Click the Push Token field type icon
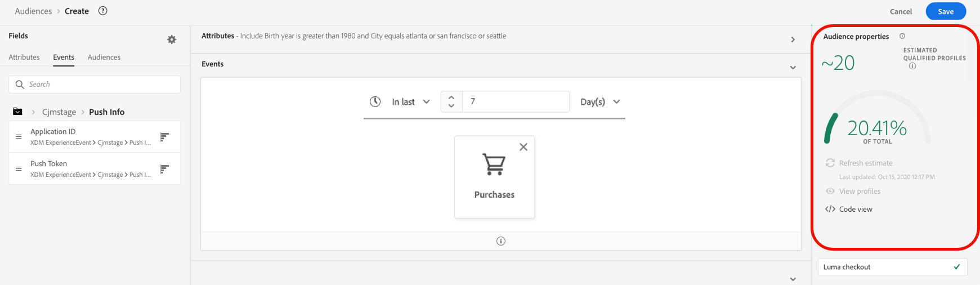Image resolution: width=980 pixels, height=285 pixels. (164, 169)
